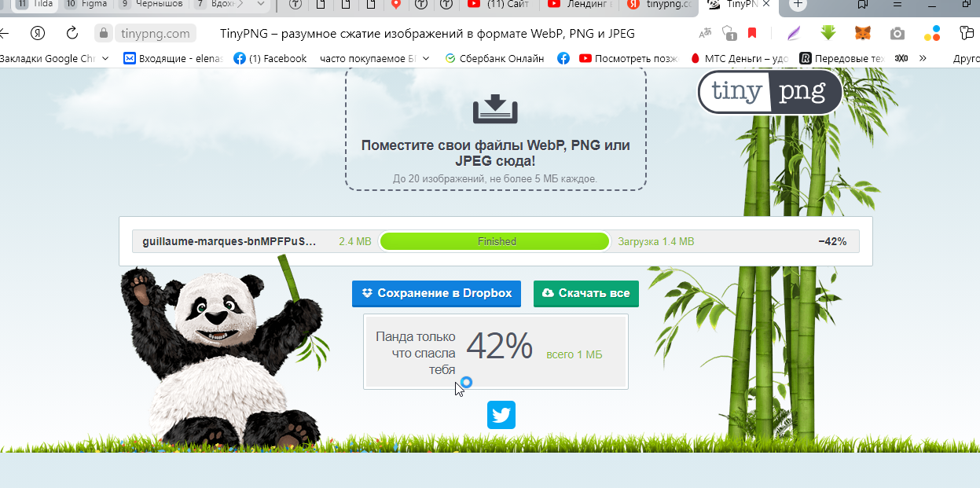Download the file via Загрузка 1.4 MB link
Screen dimensions: 980x488
tap(655, 241)
